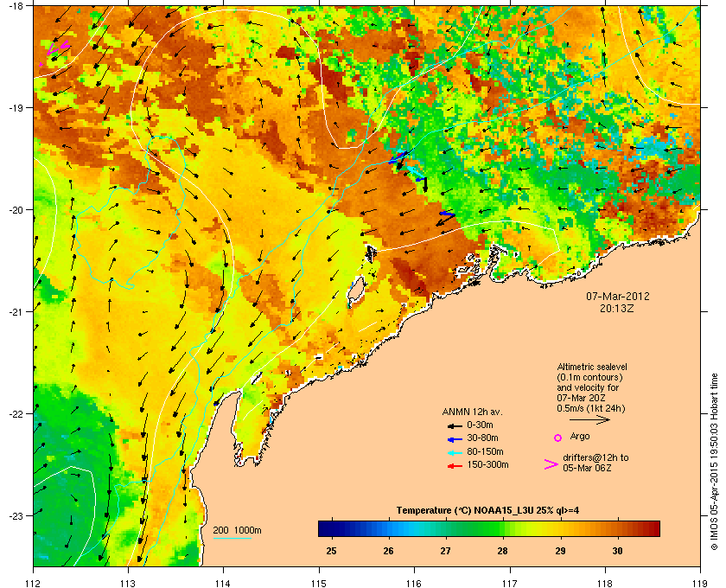Click the latitude axis label -18
Screen dimensions: 726x588
[16, 5]
